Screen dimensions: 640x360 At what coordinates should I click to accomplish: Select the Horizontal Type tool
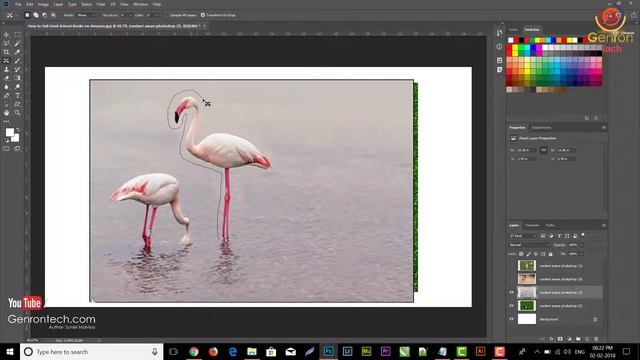pyautogui.click(x=17, y=96)
